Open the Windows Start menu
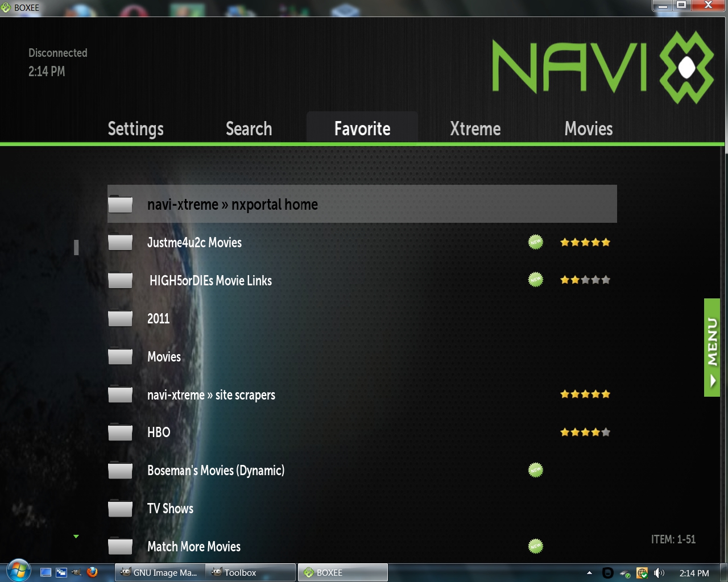This screenshot has height=582, width=728. [x=18, y=571]
